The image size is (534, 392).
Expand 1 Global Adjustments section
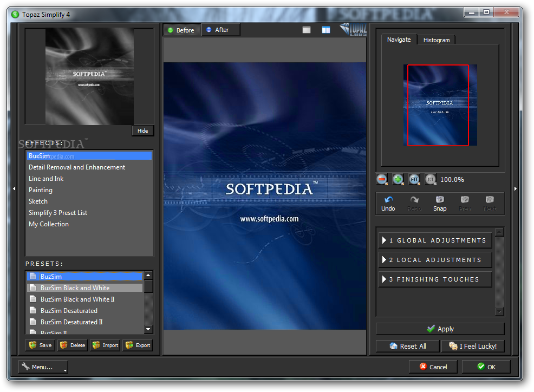click(x=435, y=240)
